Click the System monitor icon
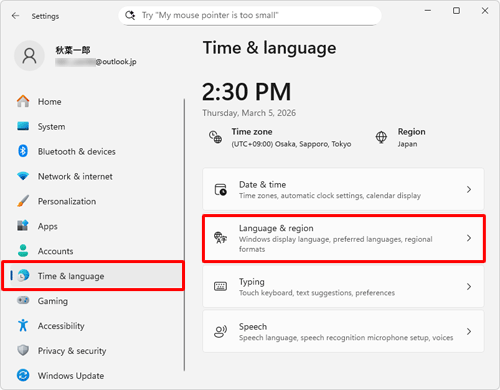This screenshot has width=500, height=390. [x=23, y=126]
